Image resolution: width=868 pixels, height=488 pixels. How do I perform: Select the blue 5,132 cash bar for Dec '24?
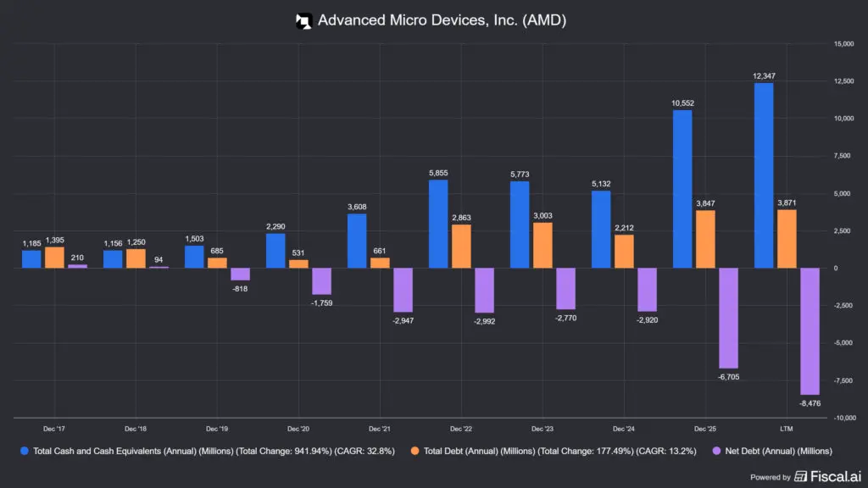tap(601, 230)
